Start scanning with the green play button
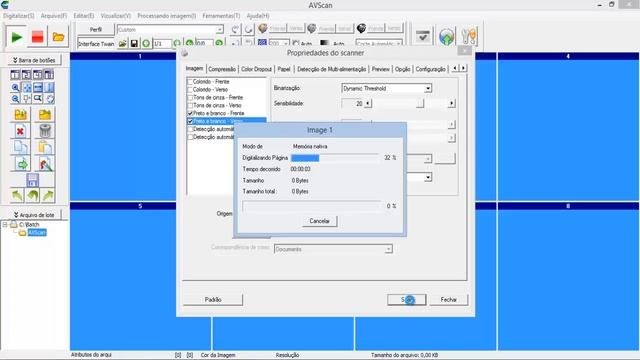The image size is (640, 360). coord(16,37)
